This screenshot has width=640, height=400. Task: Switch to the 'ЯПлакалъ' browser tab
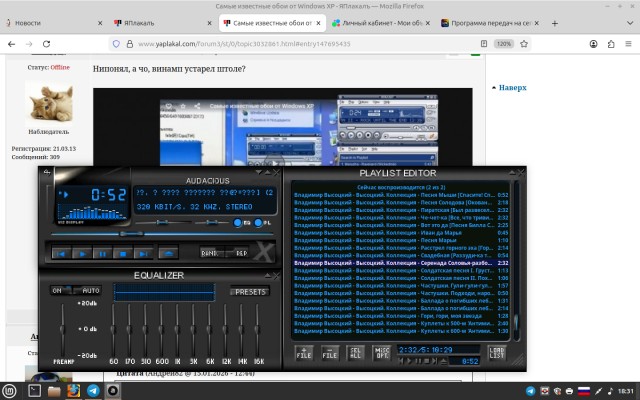pyautogui.click(x=162, y=23)
